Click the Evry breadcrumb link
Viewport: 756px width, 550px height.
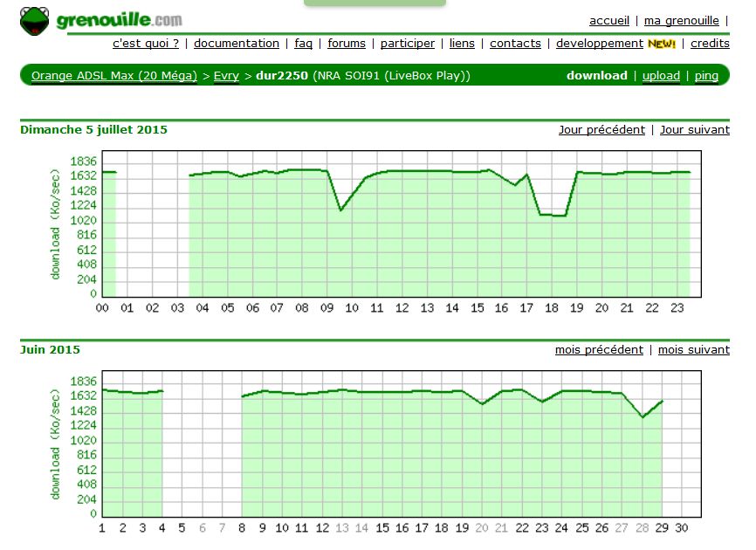point(226,76)
